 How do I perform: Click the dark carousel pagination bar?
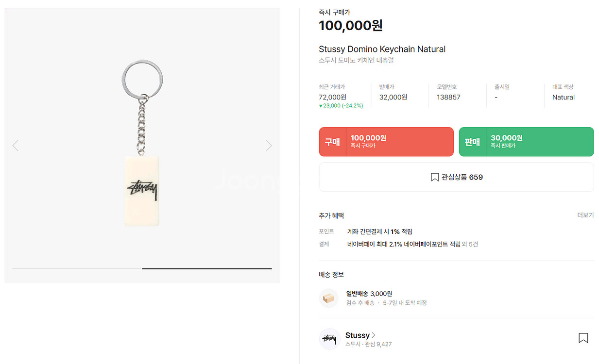point(207,268)
